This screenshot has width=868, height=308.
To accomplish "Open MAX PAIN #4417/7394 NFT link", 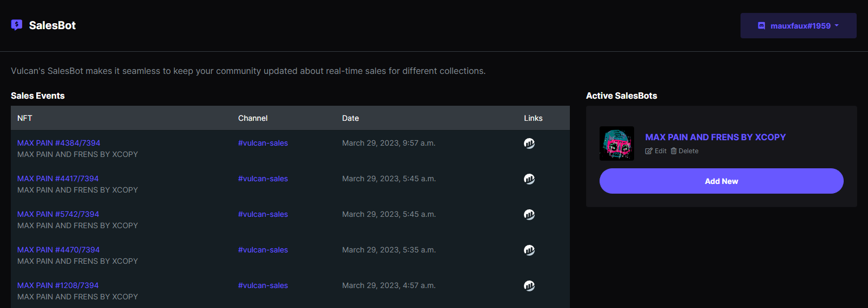I will point(58,179).
